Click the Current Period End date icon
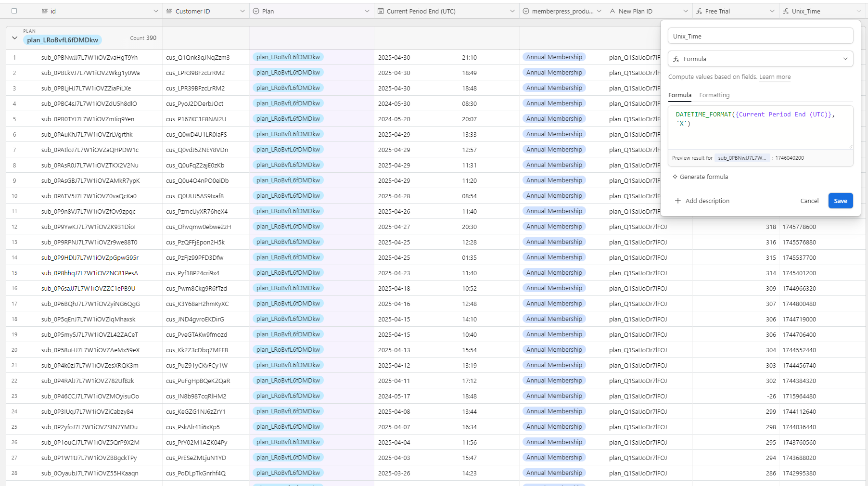The image size is (868, 486). [x=381, y=11]
